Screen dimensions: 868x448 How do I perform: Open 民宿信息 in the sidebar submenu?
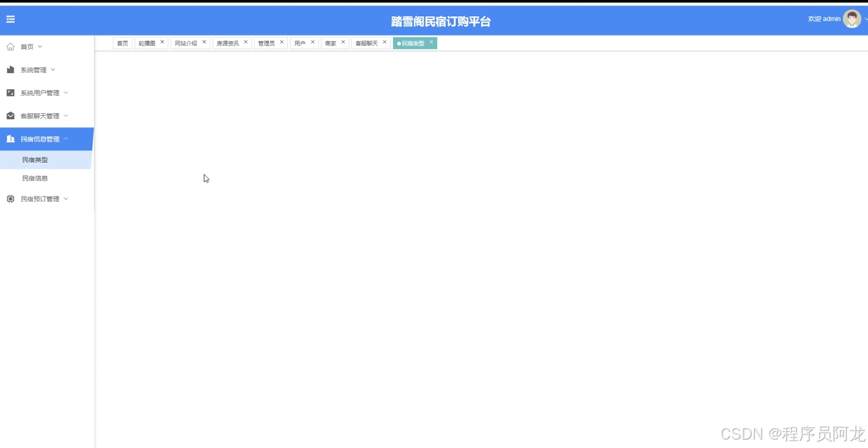tap(35, 178)
